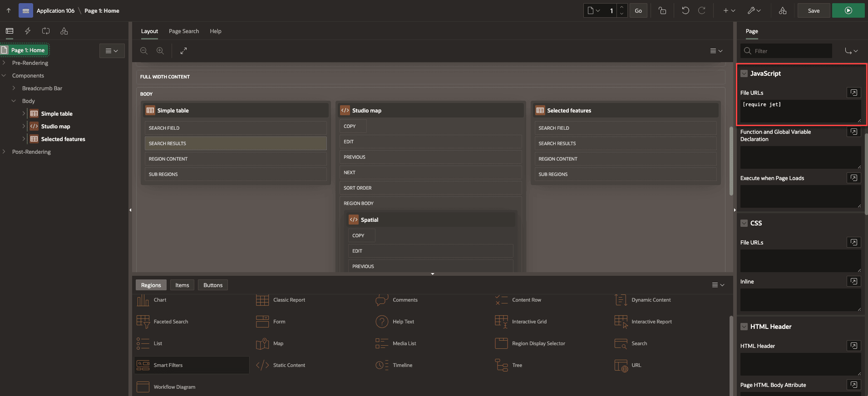Open the layout pane options menu
The image size is (868, 396).
point(716,51)
